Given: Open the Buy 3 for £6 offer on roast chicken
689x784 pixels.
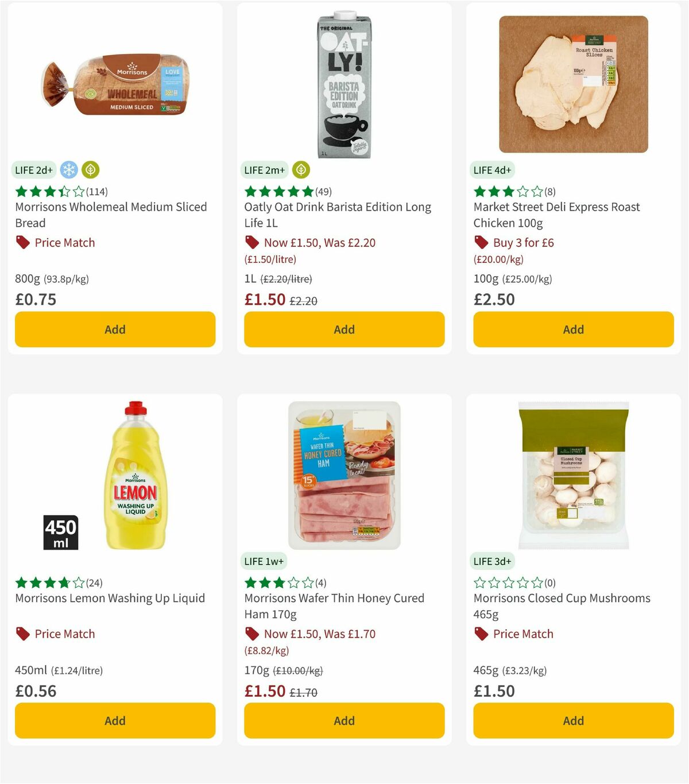Looking at the screenshot, I should [524, 243].
